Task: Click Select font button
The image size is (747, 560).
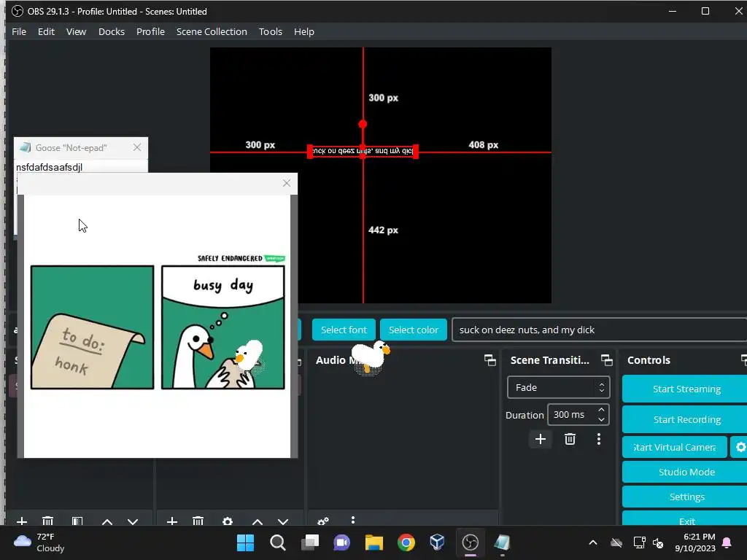Action: [344, 330]
